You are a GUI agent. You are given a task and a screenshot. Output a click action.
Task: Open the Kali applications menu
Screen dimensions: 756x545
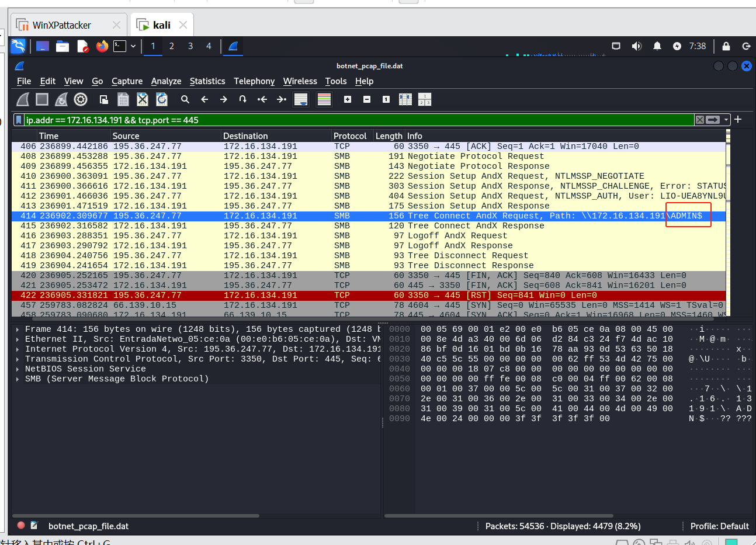point(18,46)
